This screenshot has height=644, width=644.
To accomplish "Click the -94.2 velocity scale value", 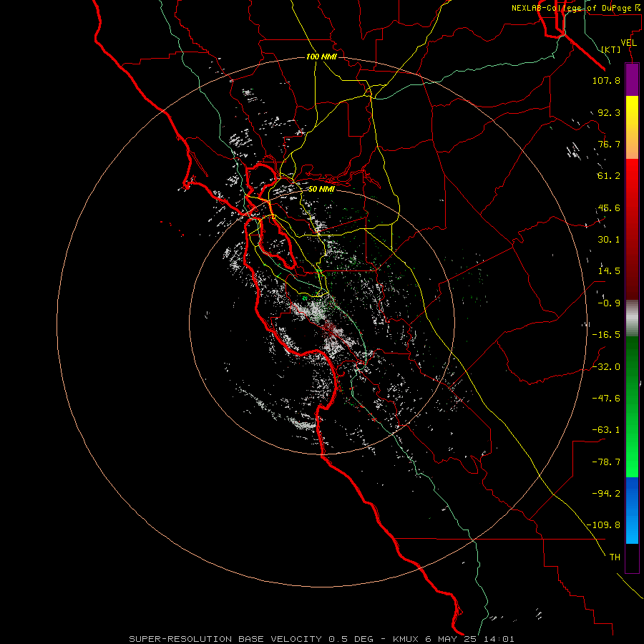I will pos(606,493).
